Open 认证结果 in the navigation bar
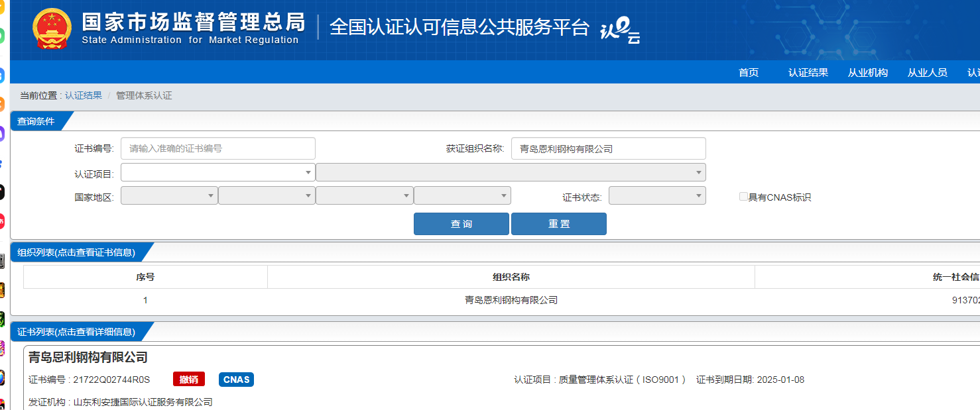Viewport: 980px width, 410px height. 808,73
